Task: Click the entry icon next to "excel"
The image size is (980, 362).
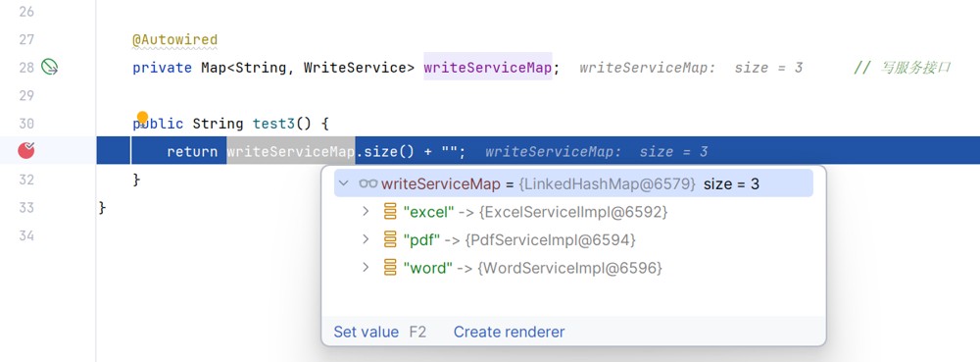Action: [390, 212]
